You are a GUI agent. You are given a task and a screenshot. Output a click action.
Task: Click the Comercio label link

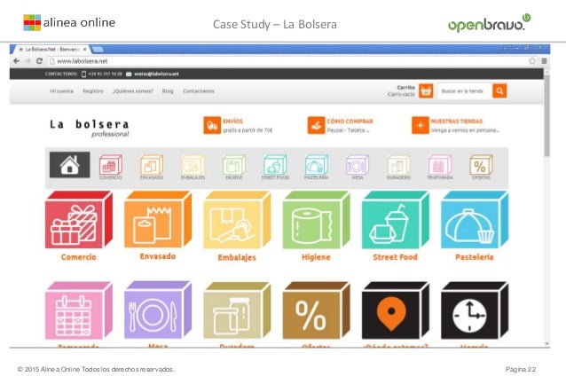click(79, 257)
